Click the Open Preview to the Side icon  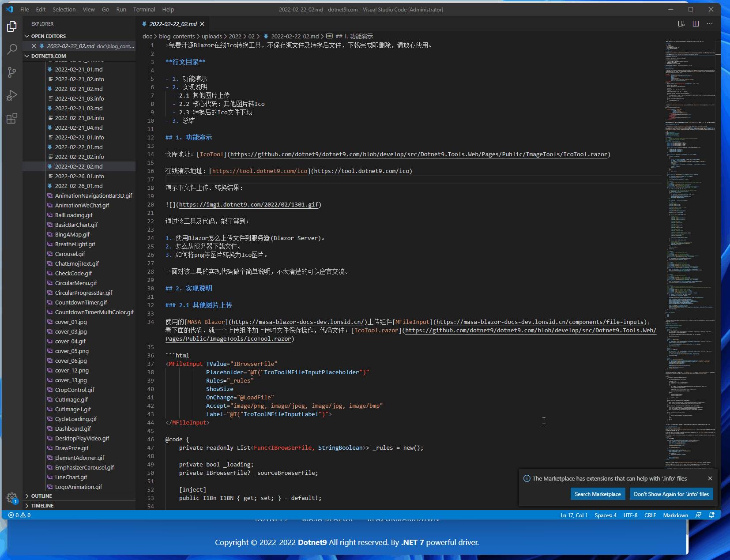[x=681, y=24]
